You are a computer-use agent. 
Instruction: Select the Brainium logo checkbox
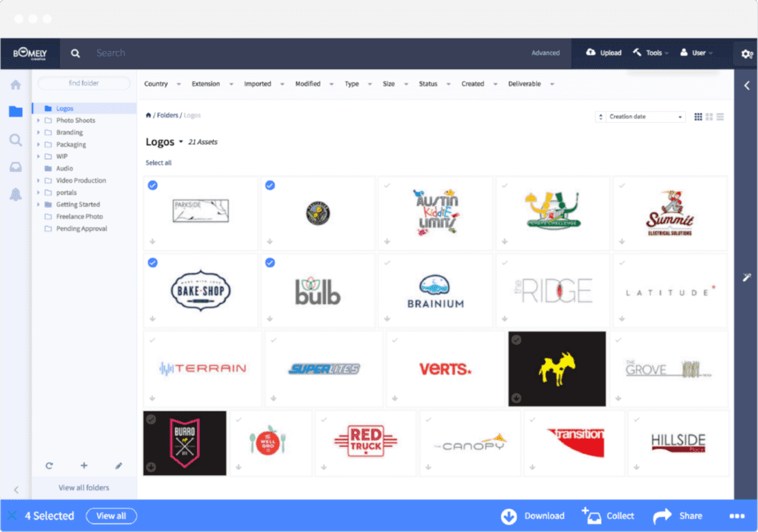[x=387, y=262]
